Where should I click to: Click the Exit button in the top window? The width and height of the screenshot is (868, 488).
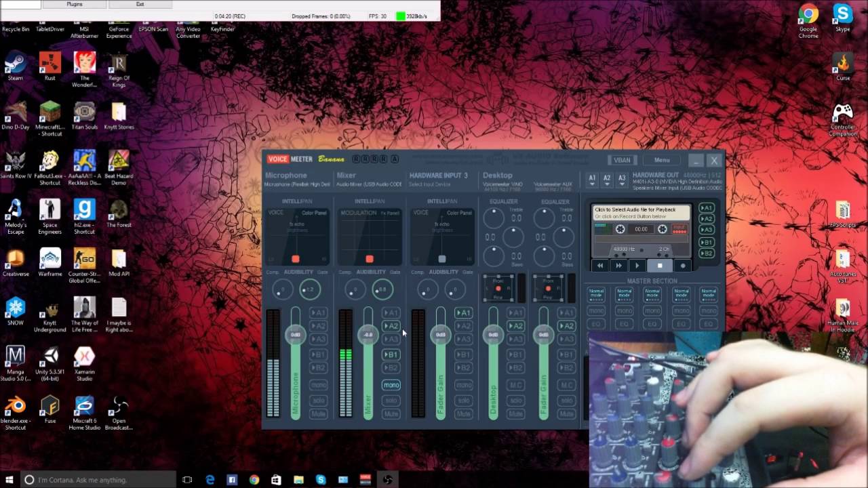tap(140, 4)
